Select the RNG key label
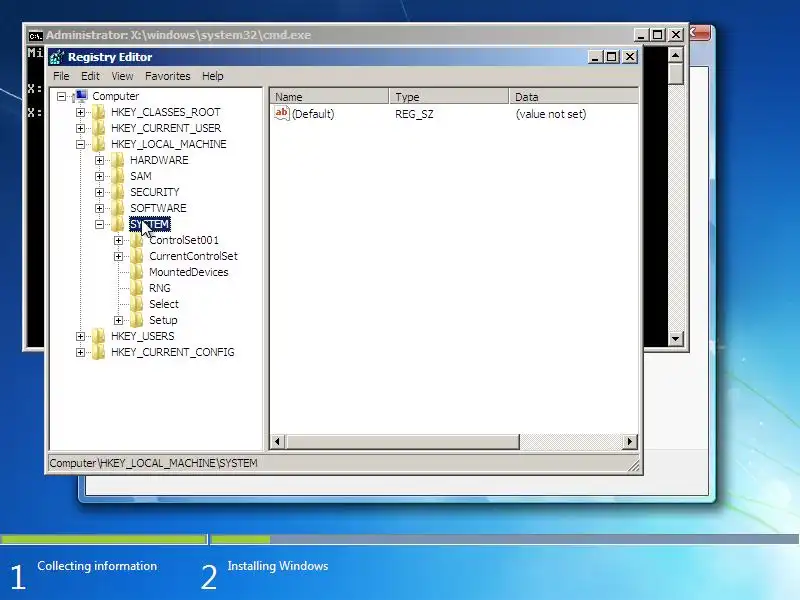Screen dimensions: 800x600 tap(160, 288)
